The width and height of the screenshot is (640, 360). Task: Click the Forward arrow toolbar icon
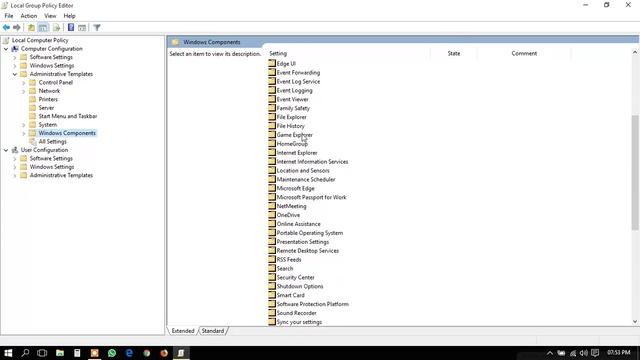pos(17,27)
